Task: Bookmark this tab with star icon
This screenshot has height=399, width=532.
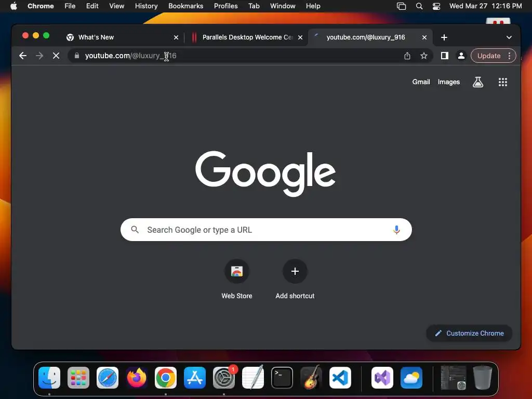Action: (424, 56)
